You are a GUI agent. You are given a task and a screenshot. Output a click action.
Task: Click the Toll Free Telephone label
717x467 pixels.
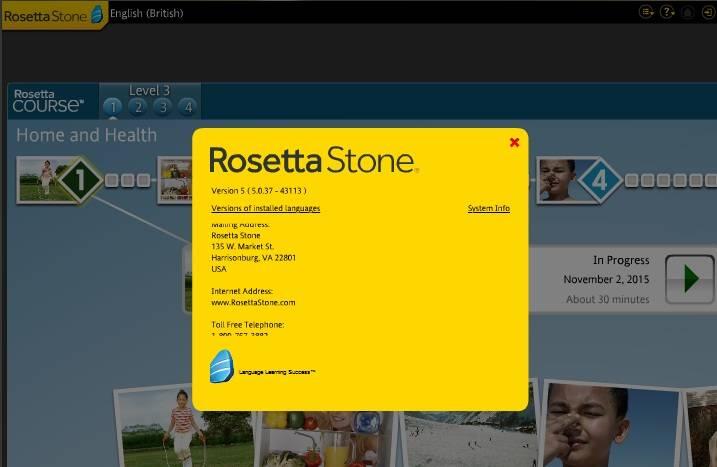247,325
